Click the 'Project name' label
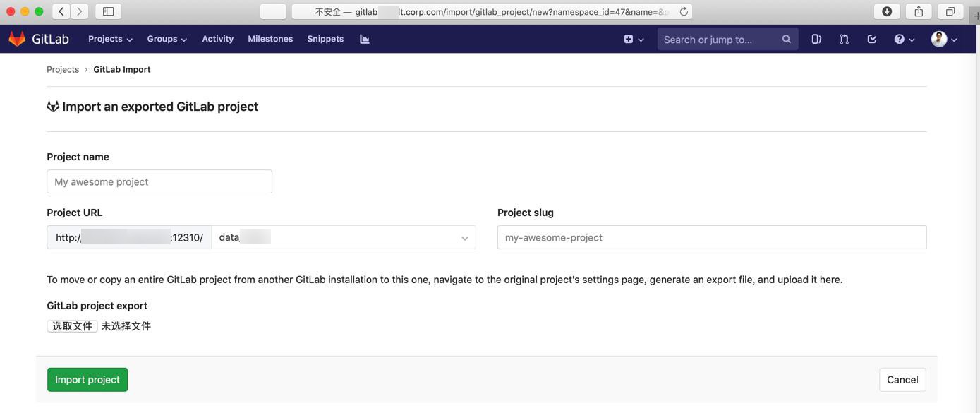The image size is (980, 413). pyautogui.click(x=78, y=157)
